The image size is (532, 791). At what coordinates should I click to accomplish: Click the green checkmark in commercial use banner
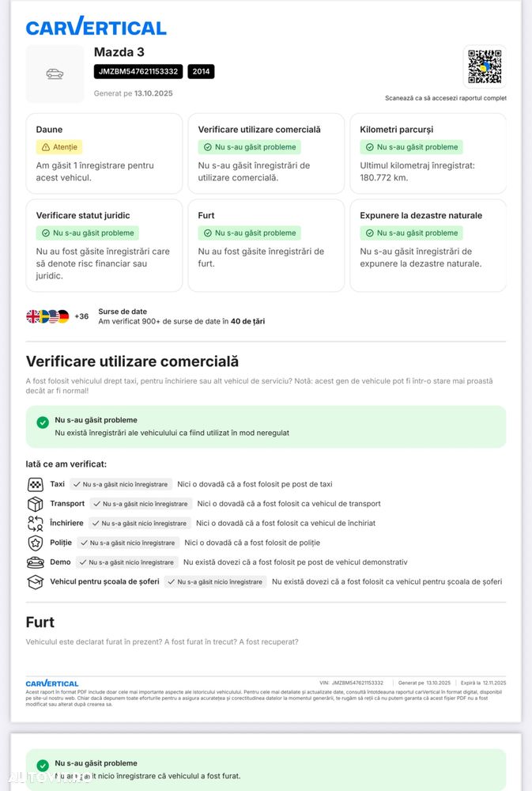[x=43, y=422]
